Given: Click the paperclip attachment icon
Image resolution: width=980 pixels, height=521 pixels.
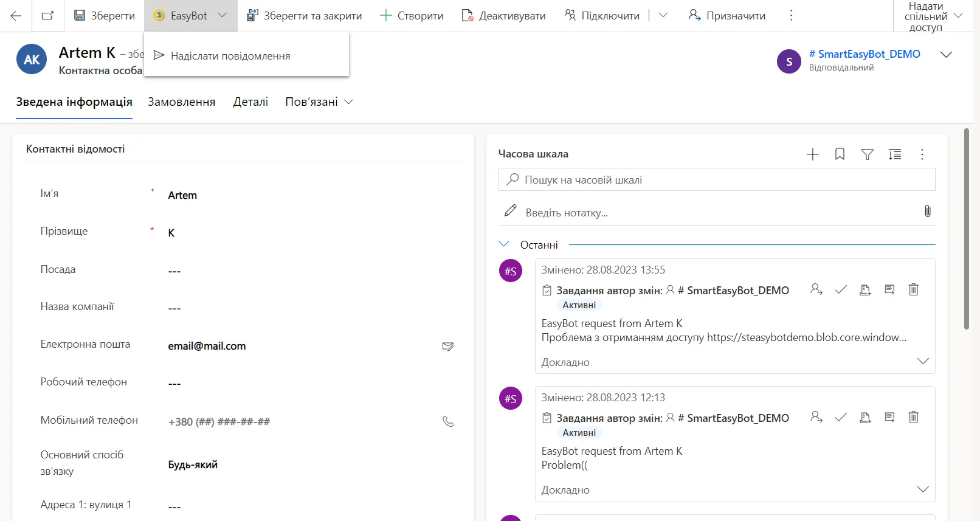Looking at the screenshot, I should coord(927,211).
